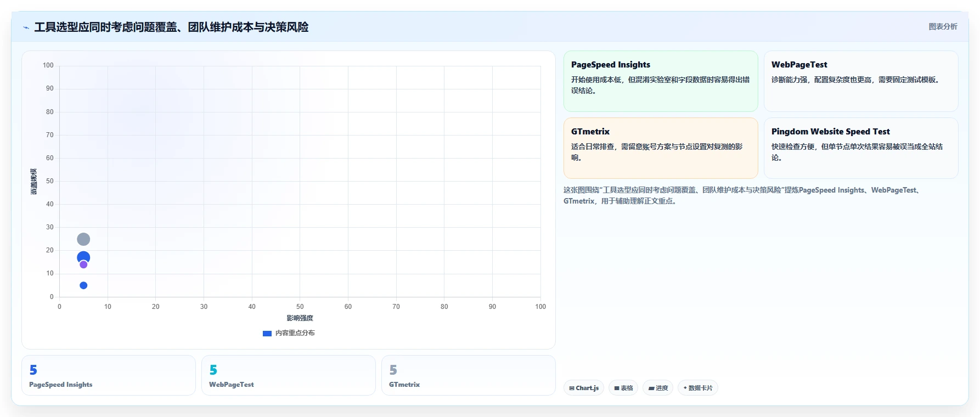
Task: Click the 影响强度 x-axis title
Action: click(300, 318)
